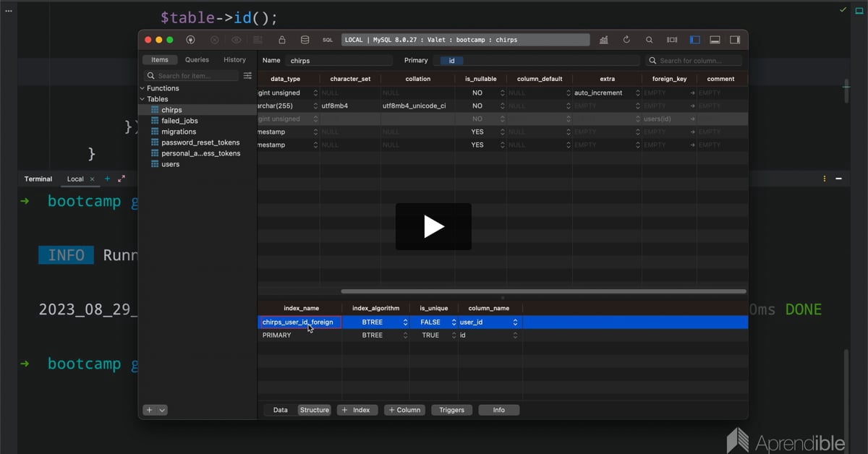Switch to the Queries tab
Viewport: 868px width, 454px height.
[x=197, y=60]
